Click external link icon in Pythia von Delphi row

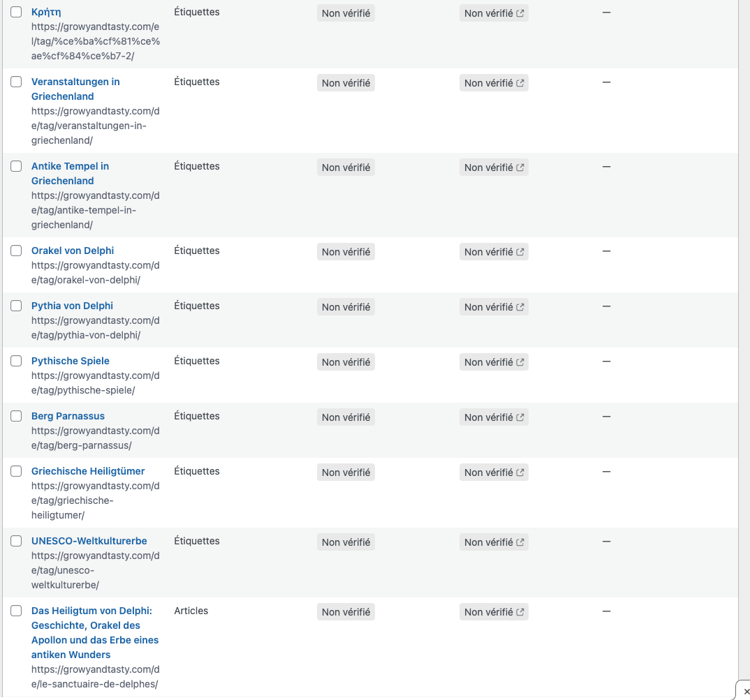(x=520, y=307)
